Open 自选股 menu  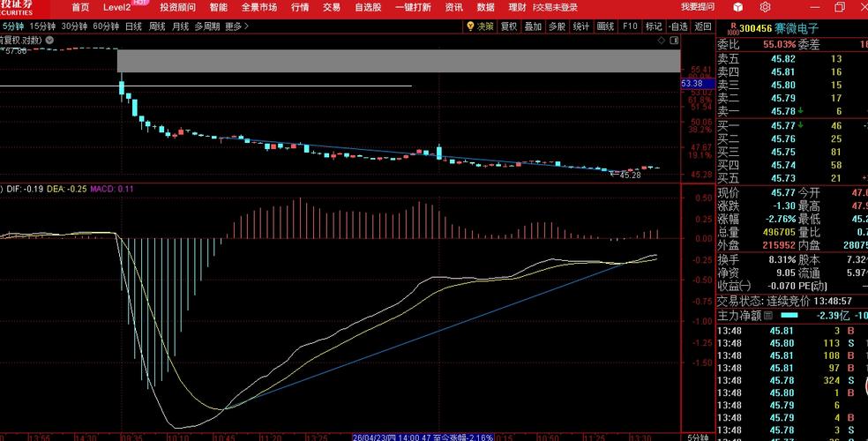(x=368, y=7)
